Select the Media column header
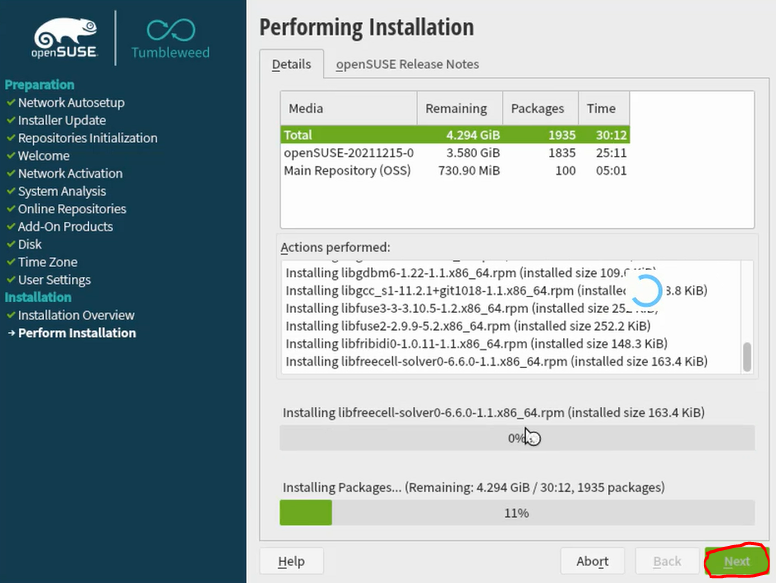Screen dimensions: 776x583 [x=349, y=108]
